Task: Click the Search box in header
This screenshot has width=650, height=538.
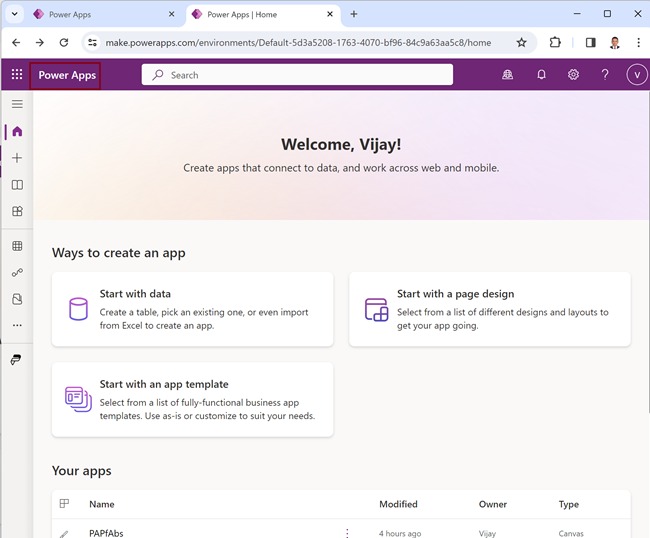Action: tap(297, 75)
